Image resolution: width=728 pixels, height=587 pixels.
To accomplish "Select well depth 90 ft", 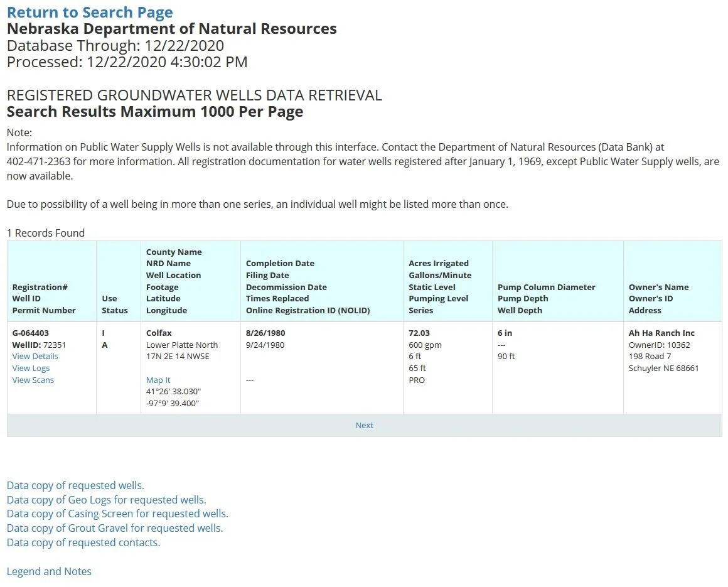I will click(506, 356).
